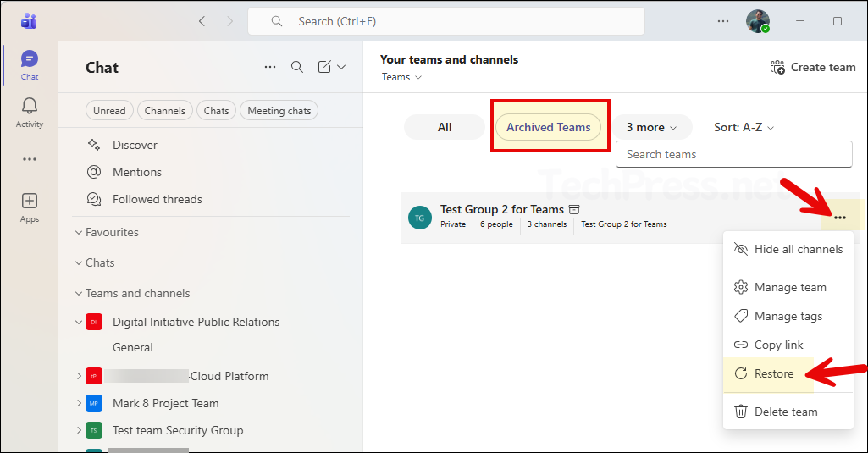Show All teams filter
The height and width of the screenshot is (453, 868).
click(445, 127)
